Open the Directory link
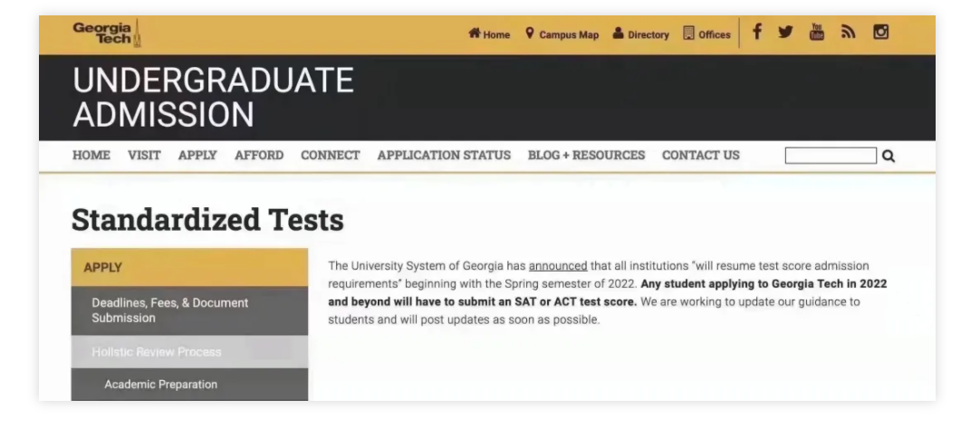This screenshot has width=980, height=428. tap(640, 34)
